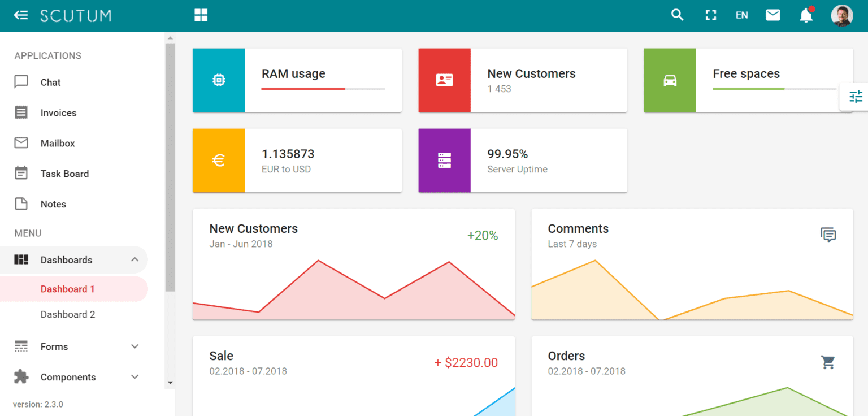
Task: Click the user profile avatar picture
Action: 842,15
